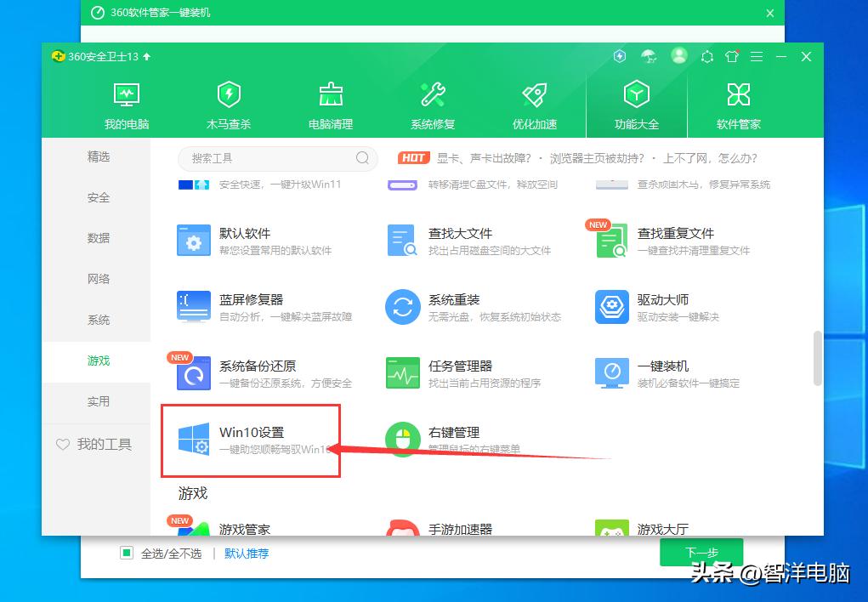
Task: Select the 一键装机 quick-install icon
Action: (612, 372)
